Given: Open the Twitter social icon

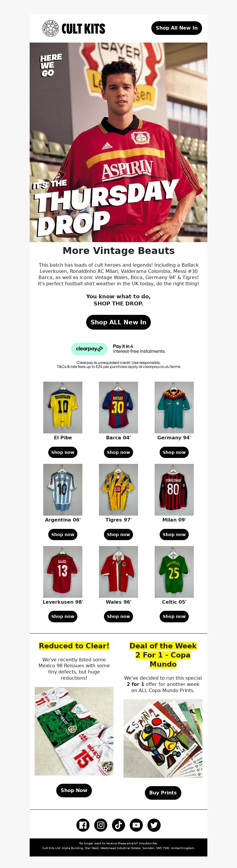Looking at the screenshot, I should 154,825.
